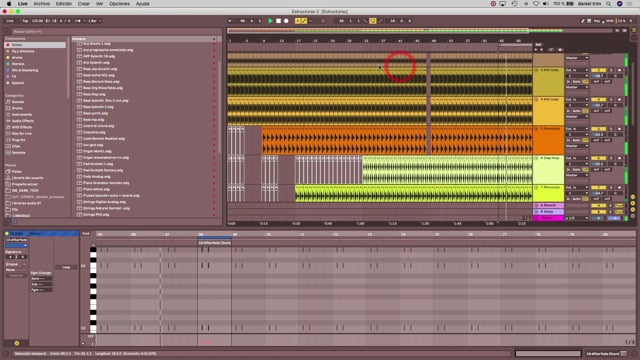Click the Link button in the control bar
The image size is (640, 360).
pyautogui.click(x=10, y=21)
